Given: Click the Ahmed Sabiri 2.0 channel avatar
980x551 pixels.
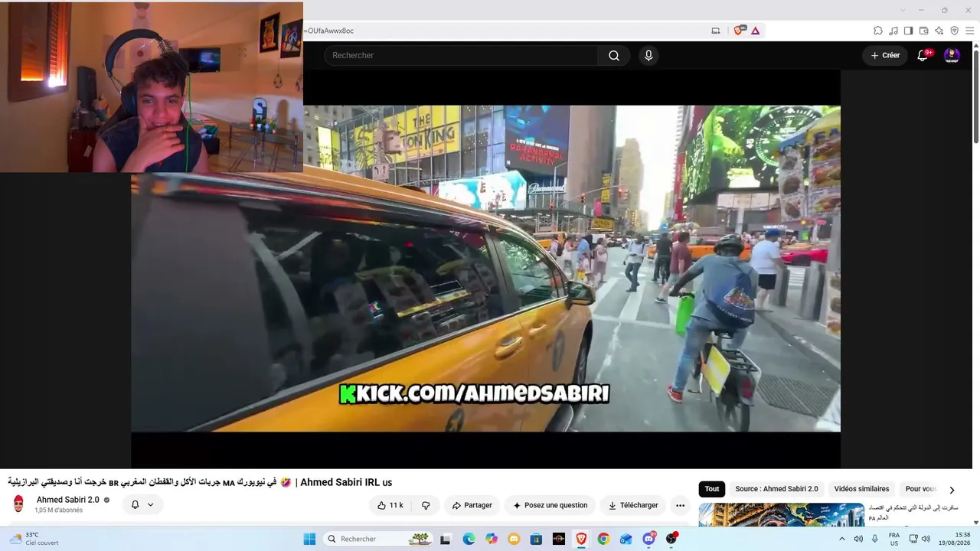Looking at the screenshot, I should pos(18,504).
